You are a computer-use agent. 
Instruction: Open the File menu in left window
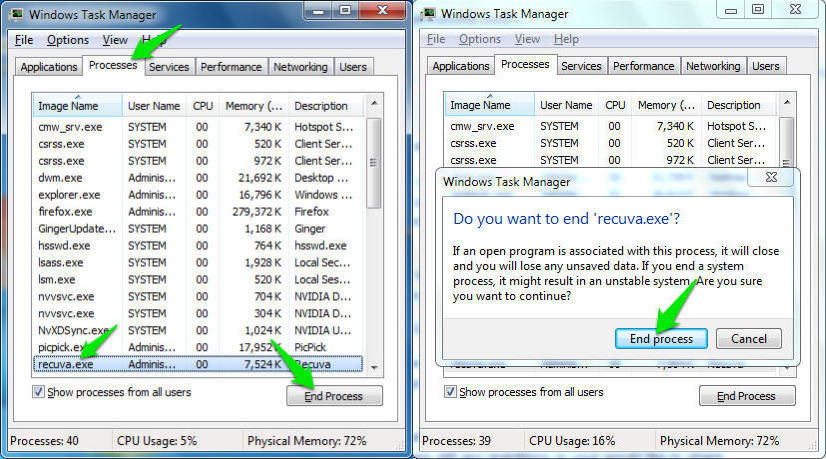pos(24,40)
